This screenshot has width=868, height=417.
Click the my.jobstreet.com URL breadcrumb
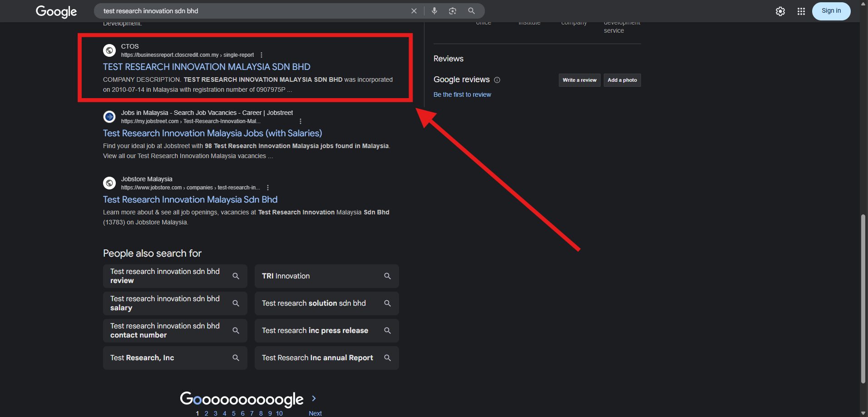[x=191, y=121]
